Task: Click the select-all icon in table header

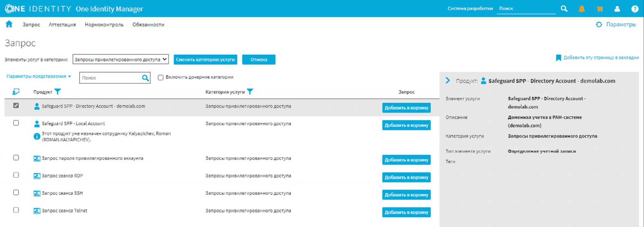Action: pyautogui.click(x=16, y=92)
